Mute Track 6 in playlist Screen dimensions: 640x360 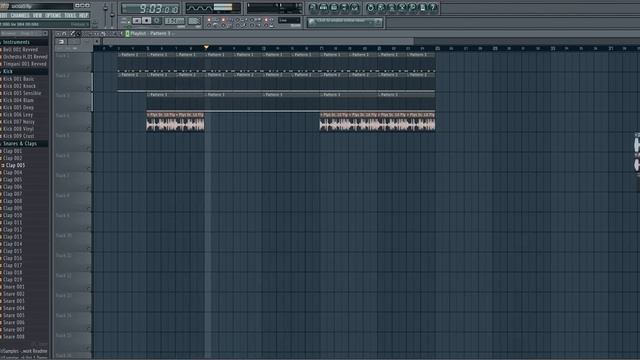(89, 169)
